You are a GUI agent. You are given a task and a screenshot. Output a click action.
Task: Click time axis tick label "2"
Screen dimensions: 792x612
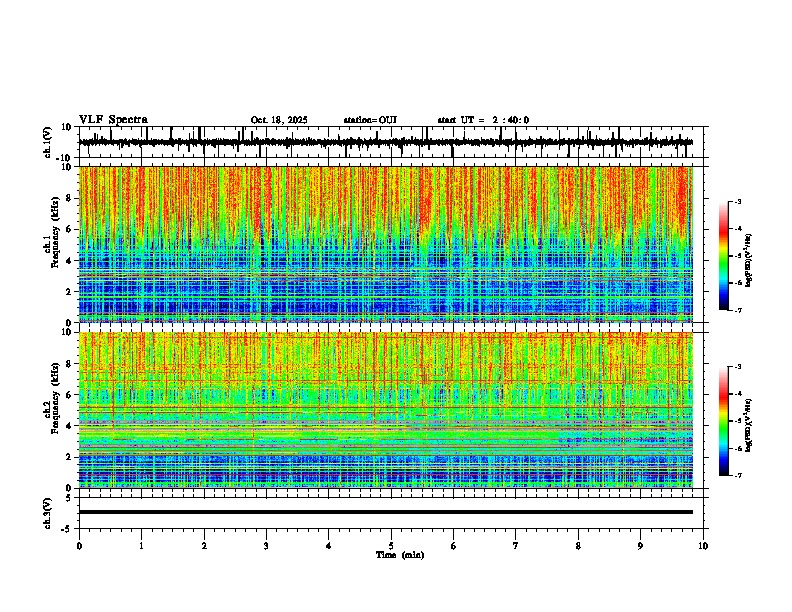204,546
